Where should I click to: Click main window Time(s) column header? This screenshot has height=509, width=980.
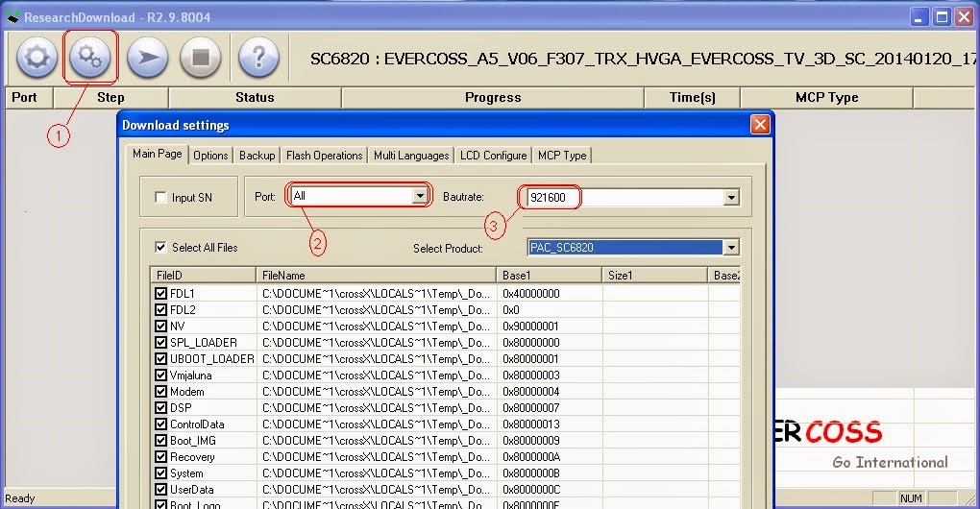[692, 97]
